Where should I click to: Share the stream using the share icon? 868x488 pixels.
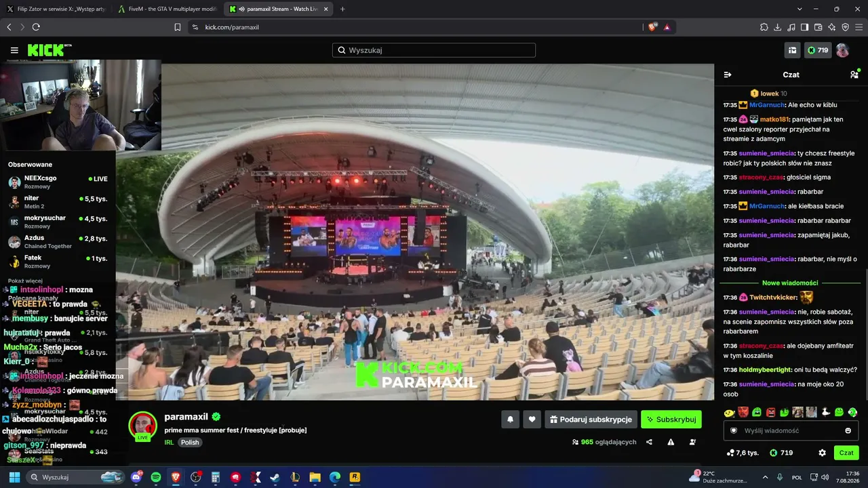click(649, 442)
